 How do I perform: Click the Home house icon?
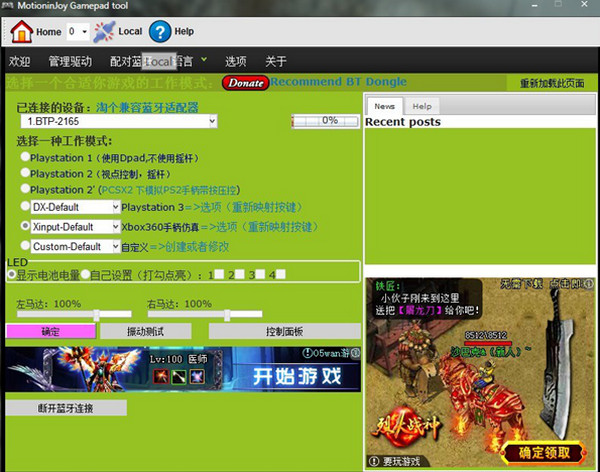[x=21, y=31]
